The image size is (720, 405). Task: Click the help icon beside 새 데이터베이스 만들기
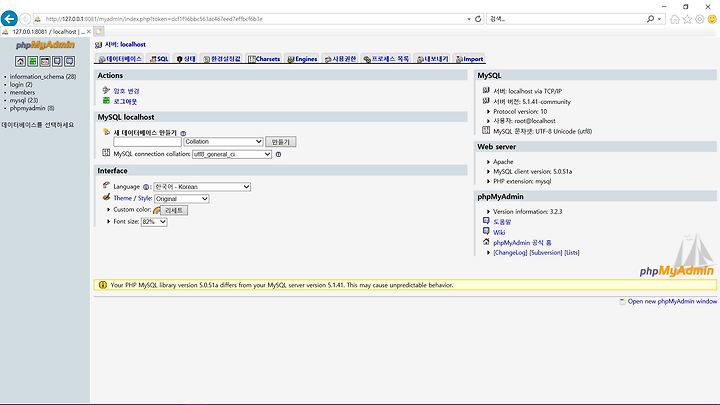point(183,133)
